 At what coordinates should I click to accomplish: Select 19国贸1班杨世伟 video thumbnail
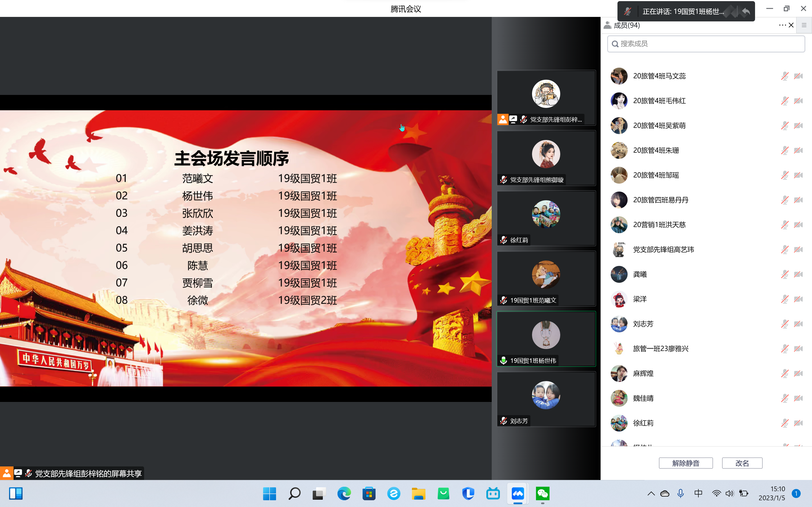click(x=546, y=339)
